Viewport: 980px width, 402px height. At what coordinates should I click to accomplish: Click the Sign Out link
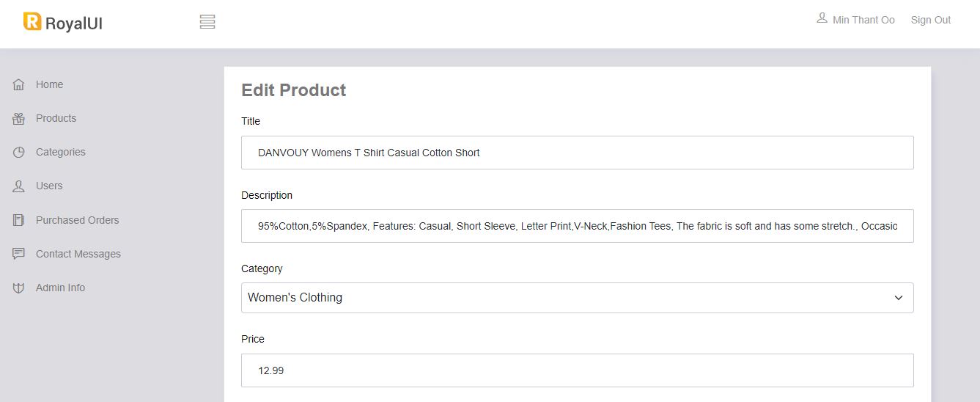(x=931, y=20)
